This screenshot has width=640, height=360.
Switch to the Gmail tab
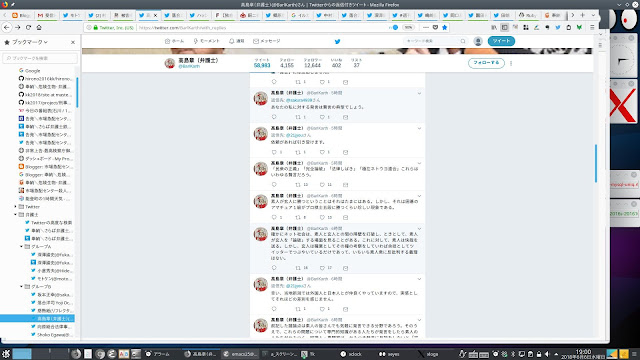click(47, 15)
